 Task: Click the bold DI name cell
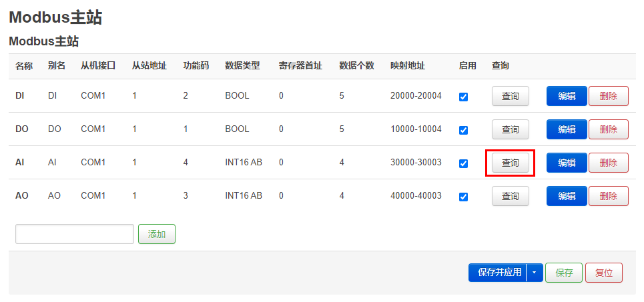pyautogui.click(x=20, y=96)
